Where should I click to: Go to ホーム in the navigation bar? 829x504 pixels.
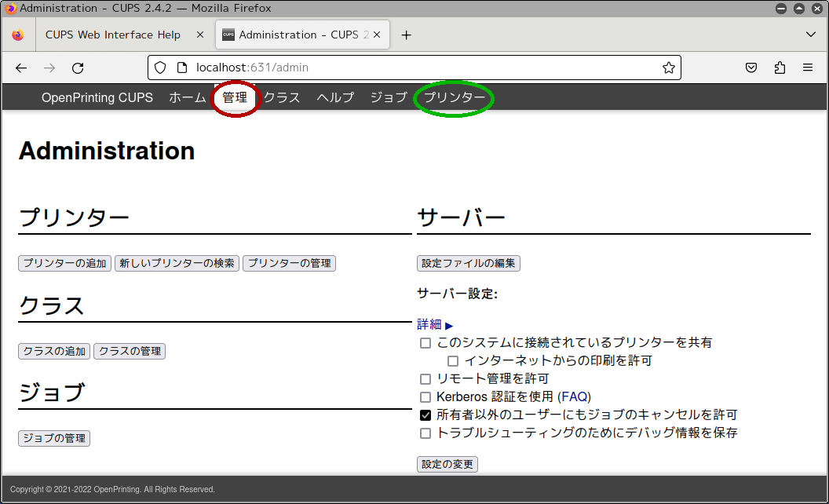click(187, 98)
